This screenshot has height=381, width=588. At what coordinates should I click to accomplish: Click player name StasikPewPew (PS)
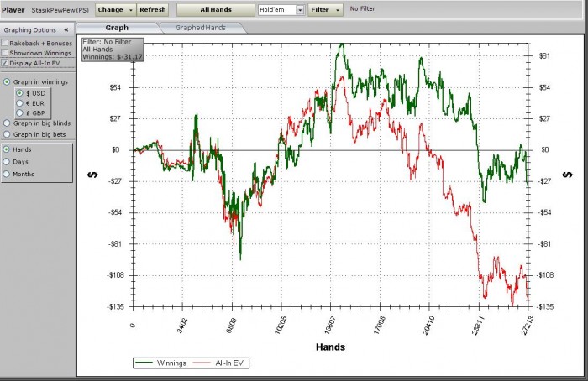60,10
